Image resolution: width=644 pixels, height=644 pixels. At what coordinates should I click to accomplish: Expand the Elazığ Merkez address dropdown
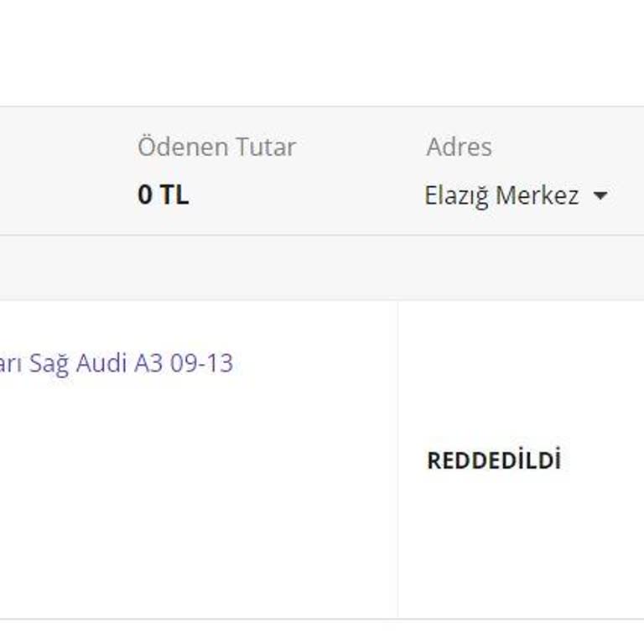point(515,196)
